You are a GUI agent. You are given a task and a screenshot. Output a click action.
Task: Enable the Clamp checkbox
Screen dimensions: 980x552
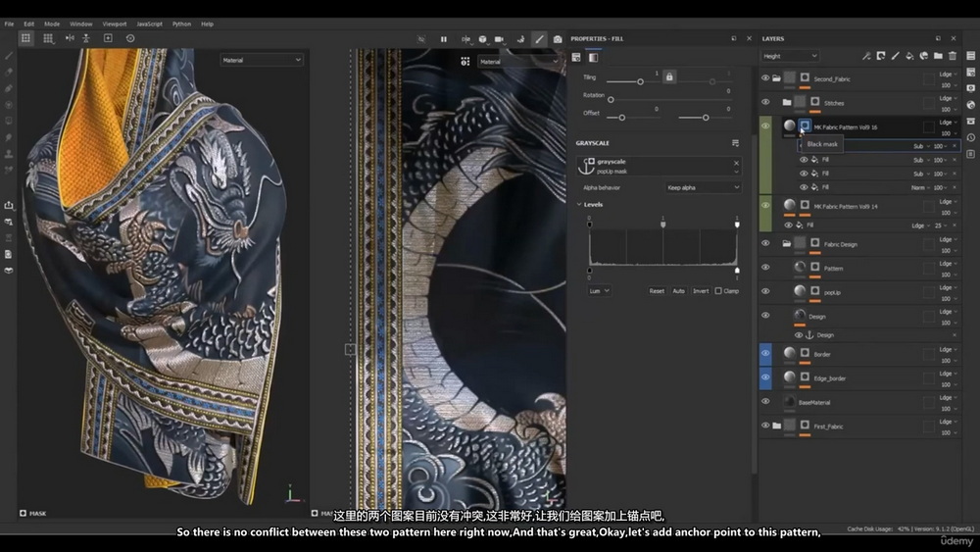pos(718,290)
